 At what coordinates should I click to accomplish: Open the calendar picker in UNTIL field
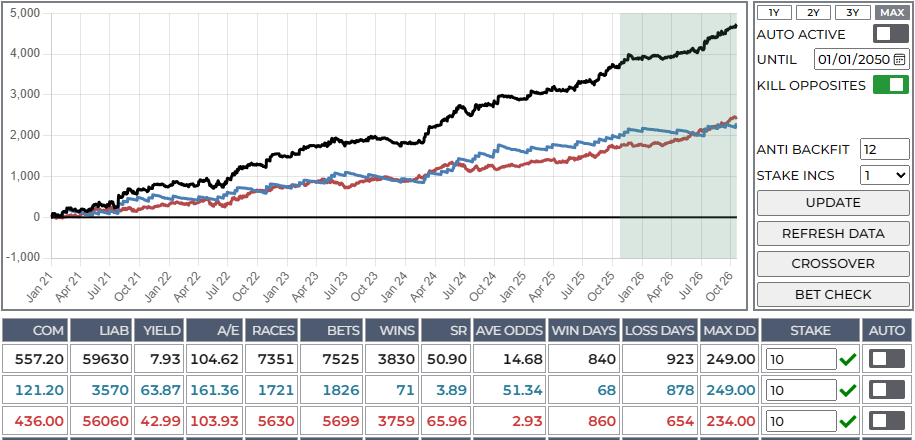click(899, 59)
